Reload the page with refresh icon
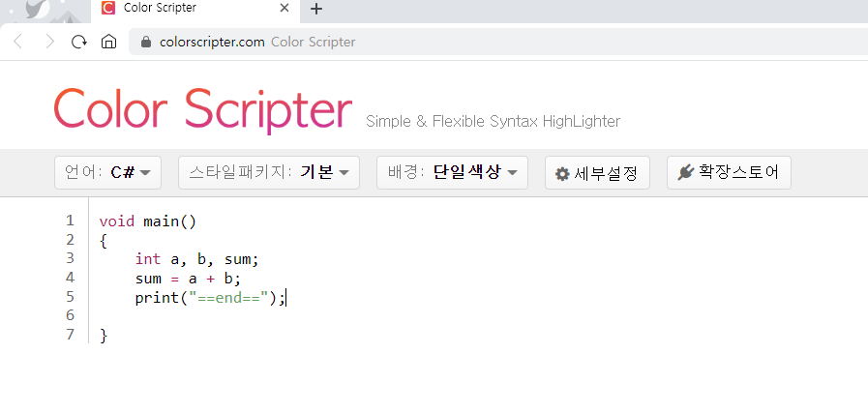 pyautogui.click(x=79, y=42)
